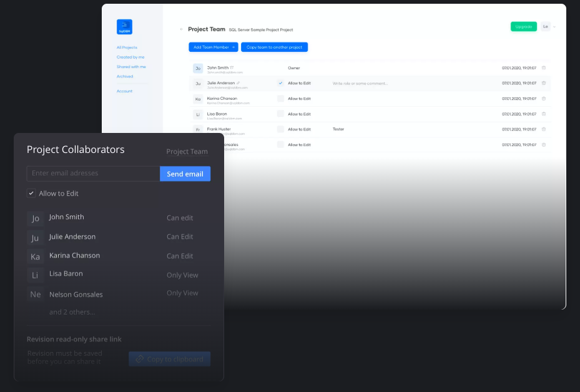Enable Allow to Edit for Lisa Baron

click(x=280, y=114)
